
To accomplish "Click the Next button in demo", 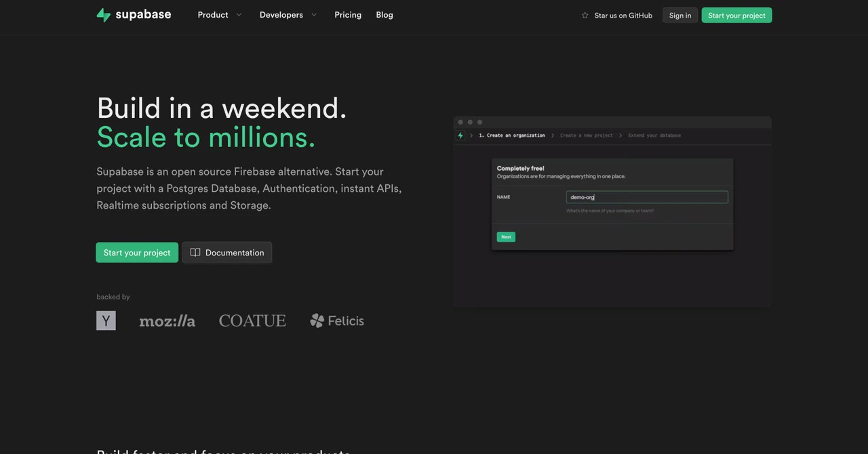I will click(x=506, y=237).
